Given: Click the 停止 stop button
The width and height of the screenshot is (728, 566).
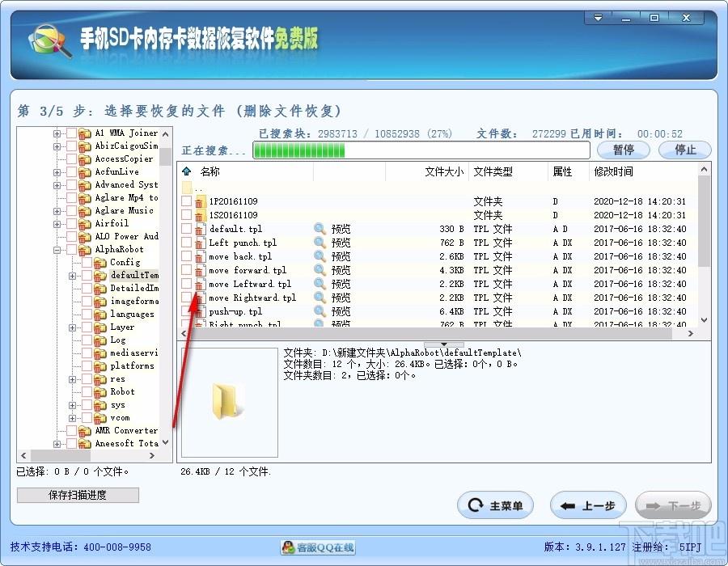Looking at the screenshot, I should [685, 150].
